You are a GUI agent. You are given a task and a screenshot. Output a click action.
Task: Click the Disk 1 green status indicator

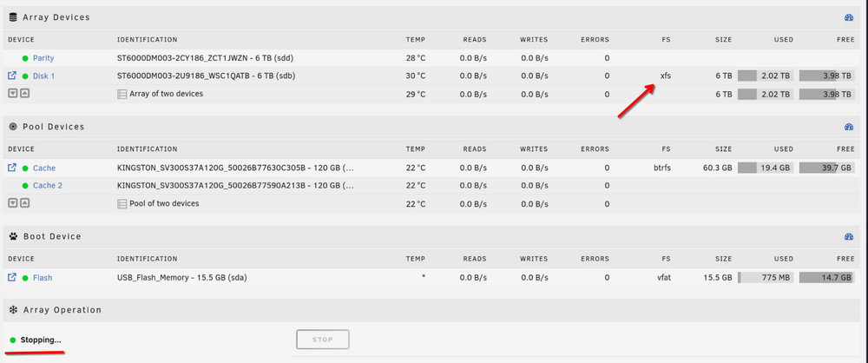coord(25,76)
